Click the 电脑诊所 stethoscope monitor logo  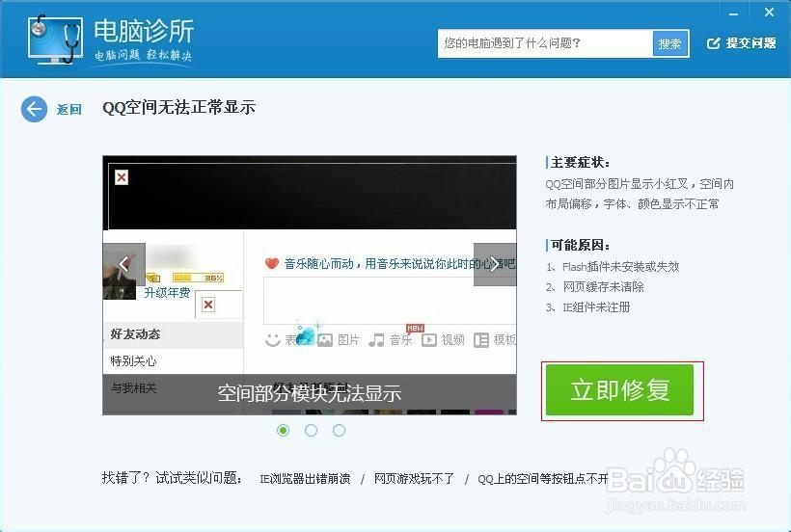(x=55, y=40)
